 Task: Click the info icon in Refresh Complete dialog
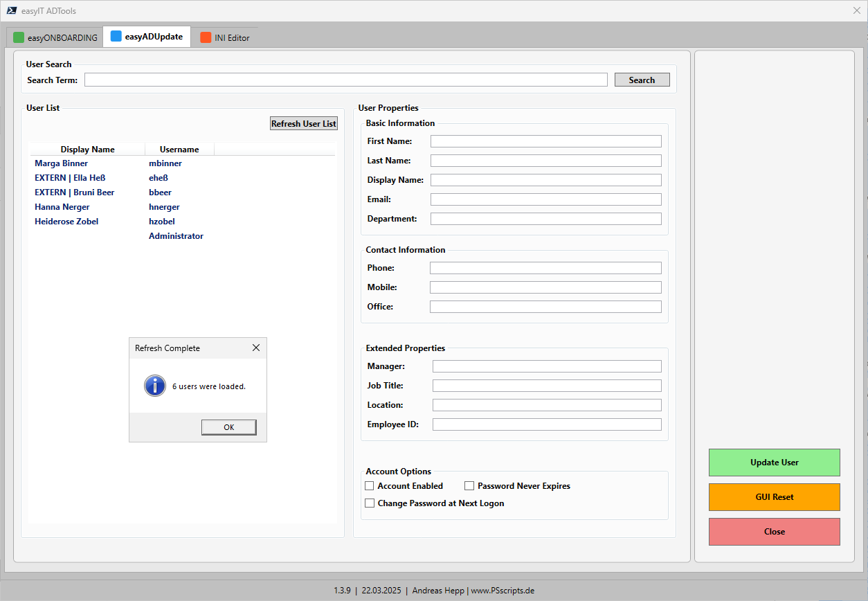[x=154, y=386]
